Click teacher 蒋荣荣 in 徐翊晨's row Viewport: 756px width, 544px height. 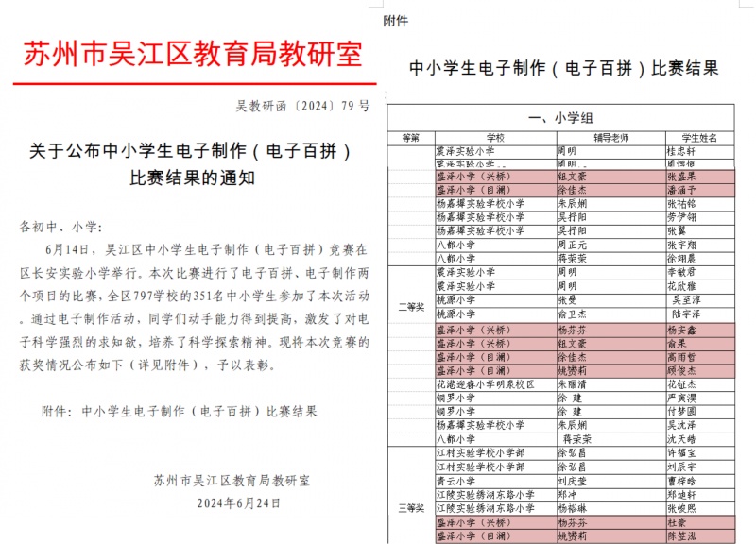(x=572, y=258)
